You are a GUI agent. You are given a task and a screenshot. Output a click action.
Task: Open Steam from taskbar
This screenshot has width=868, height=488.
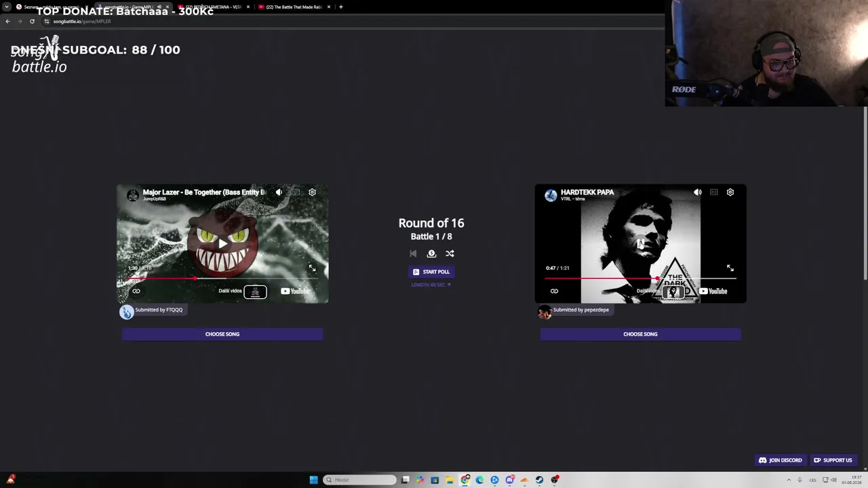539,480
